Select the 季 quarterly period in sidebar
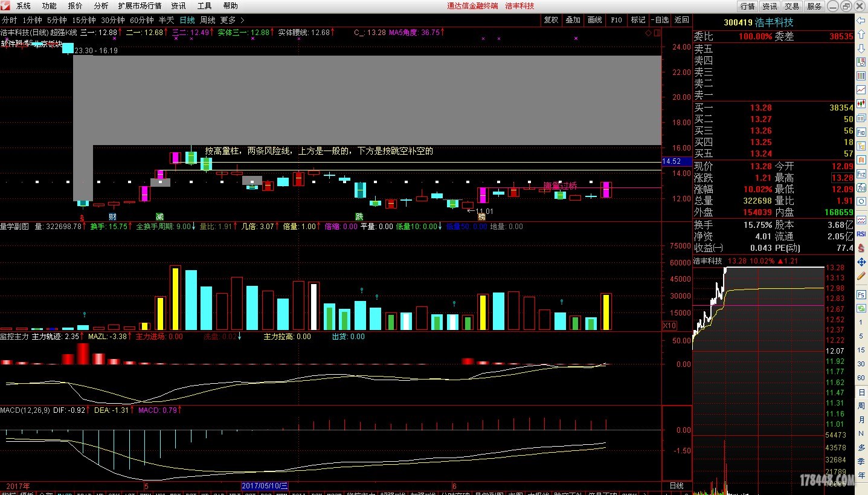 [x=861, y=461]
